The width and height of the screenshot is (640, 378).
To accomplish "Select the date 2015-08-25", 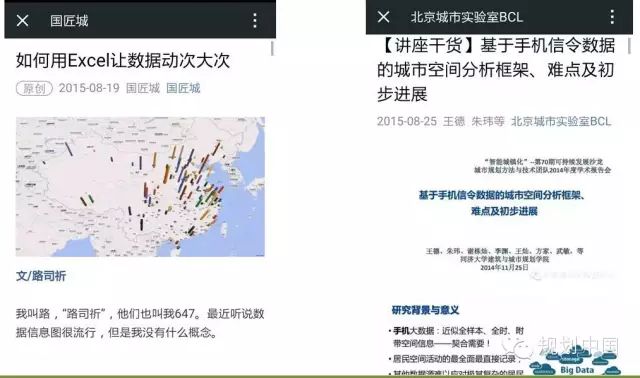I will click(x=407, y=121).
